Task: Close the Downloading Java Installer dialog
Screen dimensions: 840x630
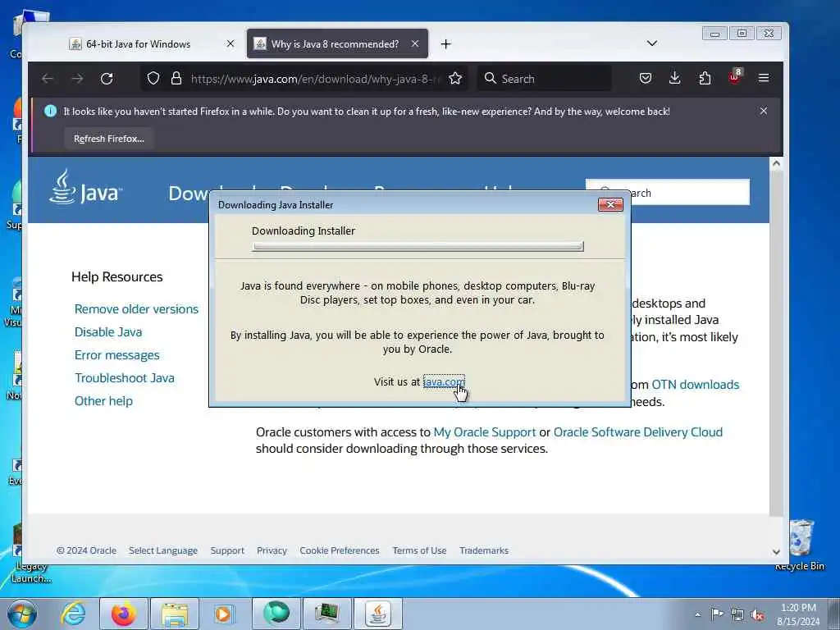Action: (x=610, y=204)
